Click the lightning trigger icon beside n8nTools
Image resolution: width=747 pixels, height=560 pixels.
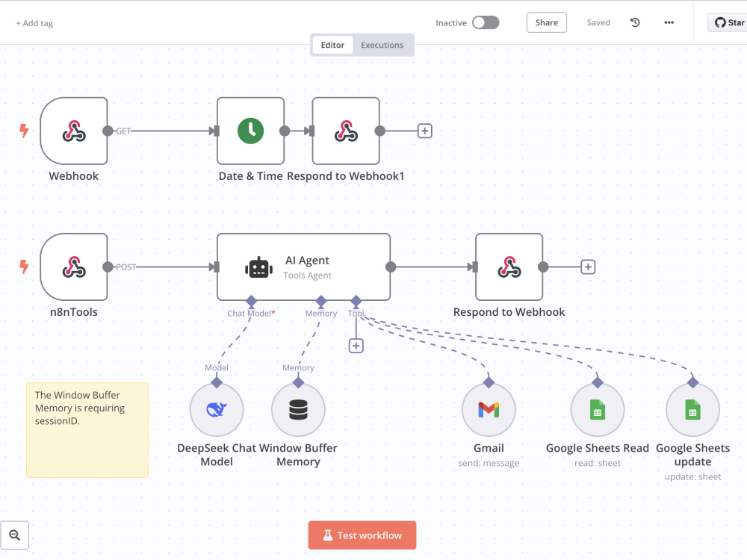point(24,267)
